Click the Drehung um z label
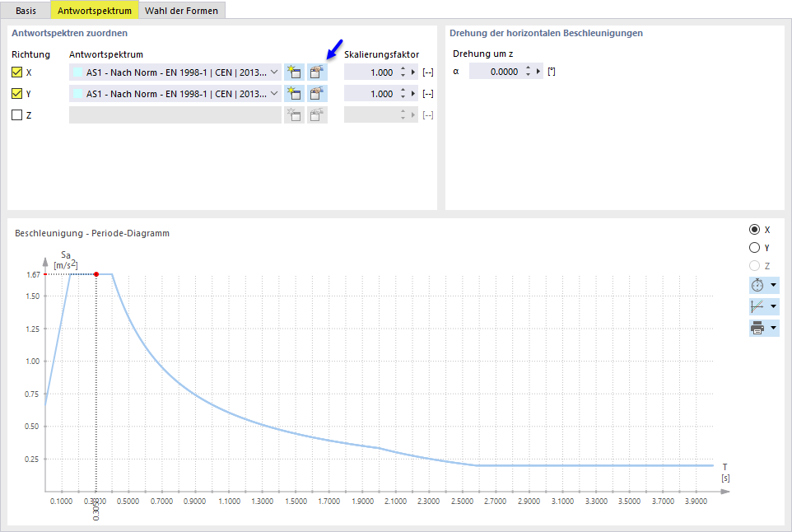The image size is (792, 532). 483,54
